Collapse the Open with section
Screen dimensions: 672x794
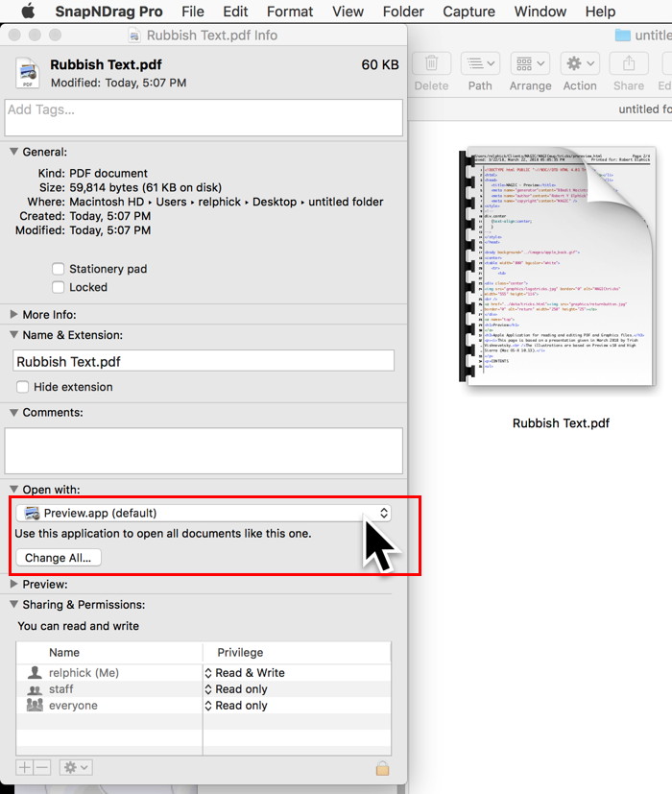(14, 489)
